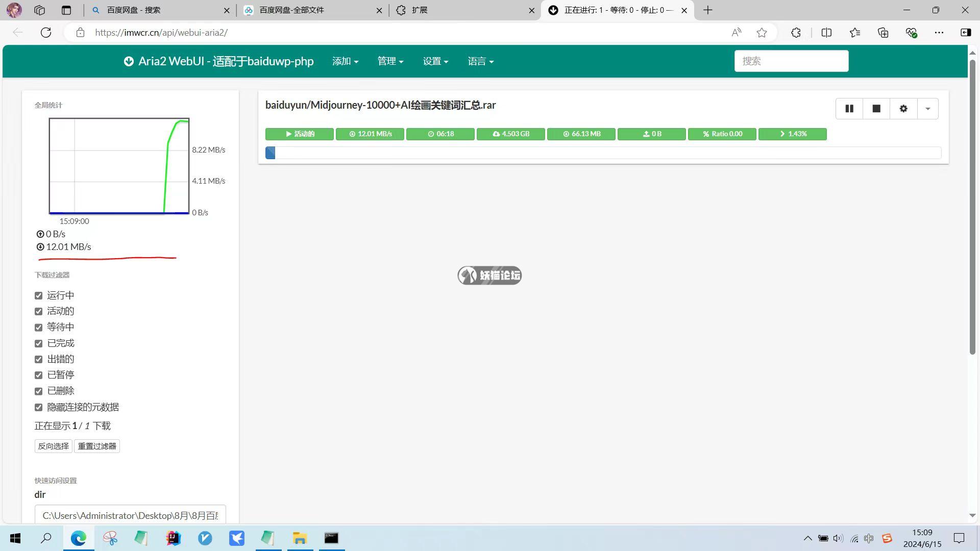980x551 pixels.
Task: Click the 4.503 GB total size badge
Action: click(x=511, y=134)
